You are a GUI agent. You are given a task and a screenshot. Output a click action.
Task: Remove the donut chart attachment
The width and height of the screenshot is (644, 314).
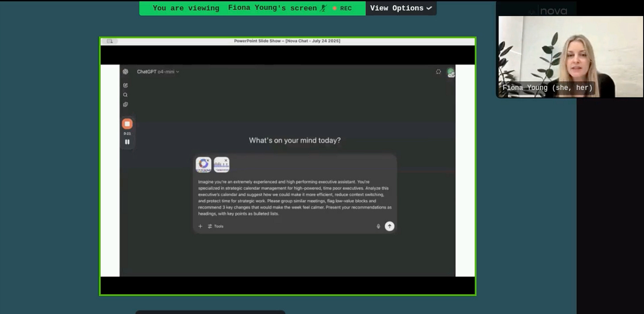(x=208, y=161)
